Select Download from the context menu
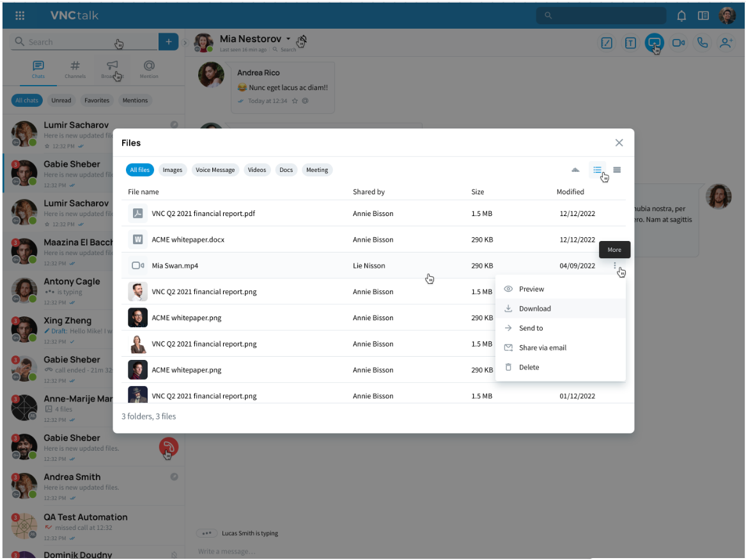 click(x=534, y=309)
